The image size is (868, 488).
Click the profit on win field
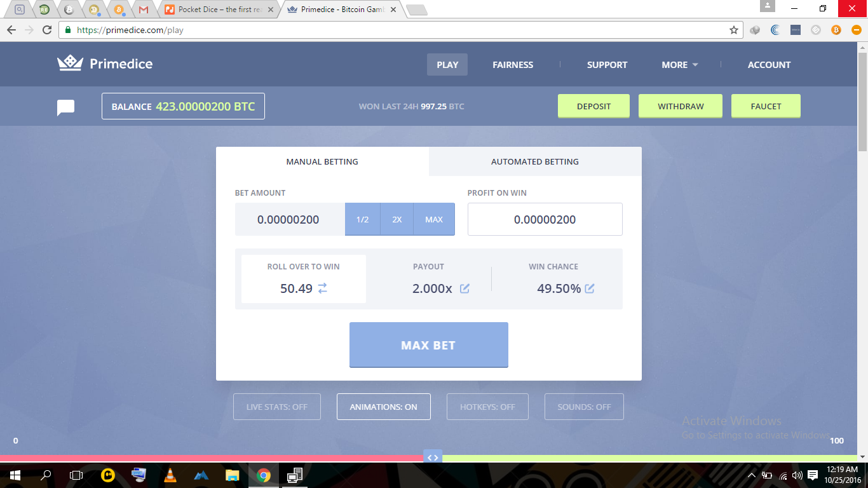coord(545,219)
